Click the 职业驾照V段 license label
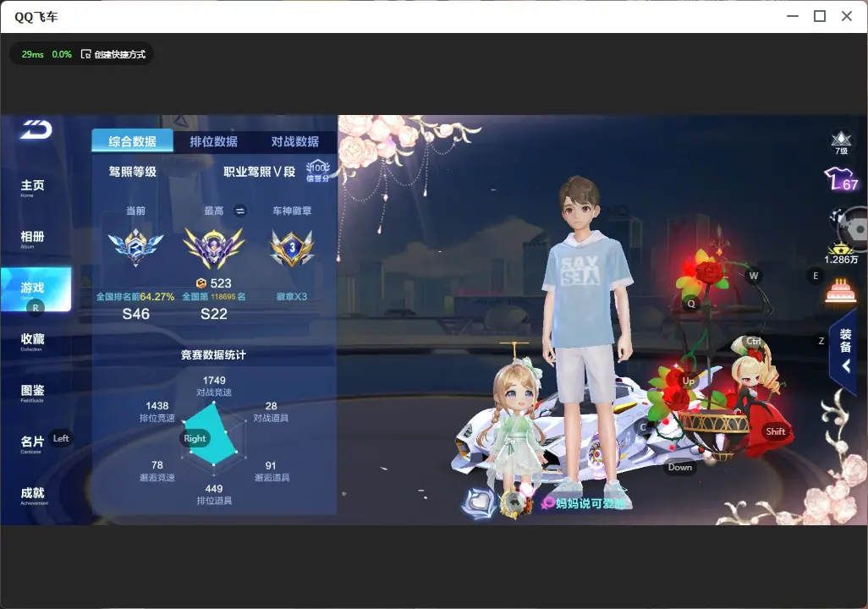The image size is (868, 609). [260, 172]
